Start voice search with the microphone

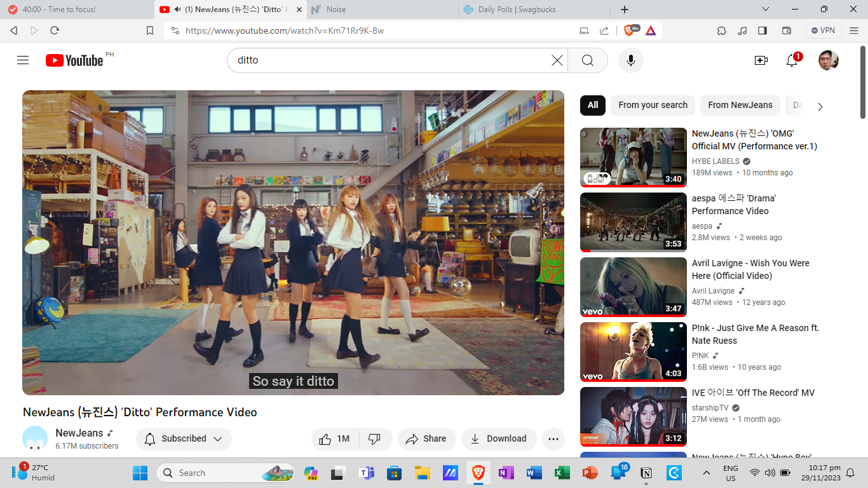click(x=631, y=60)
